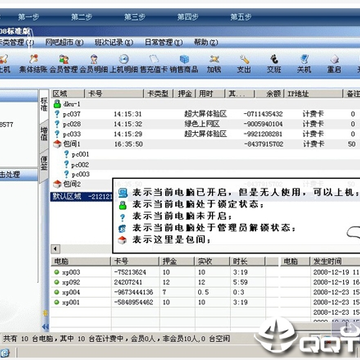360x360 pixels.
Task: Collapse sidebar with the double-arrow icon
Action: pyautogui.click(x=45, y=326)
